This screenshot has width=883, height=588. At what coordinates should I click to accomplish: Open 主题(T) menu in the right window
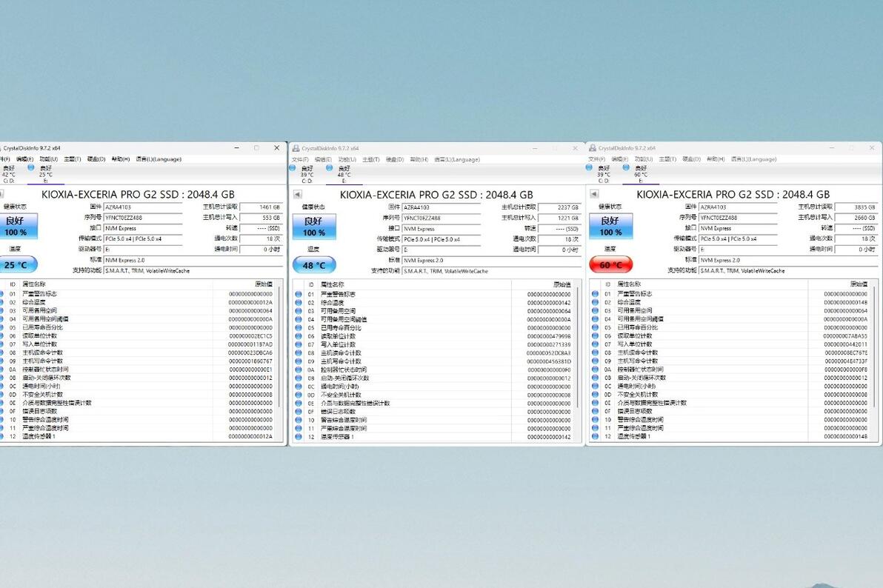pyautogui.click(x=668, y=159)
